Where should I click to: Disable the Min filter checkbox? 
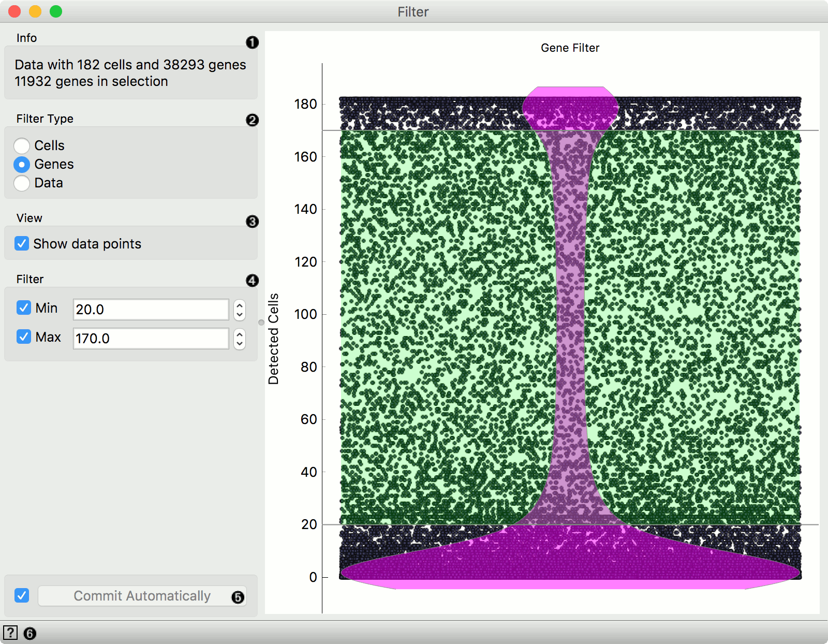coord(23,308)
